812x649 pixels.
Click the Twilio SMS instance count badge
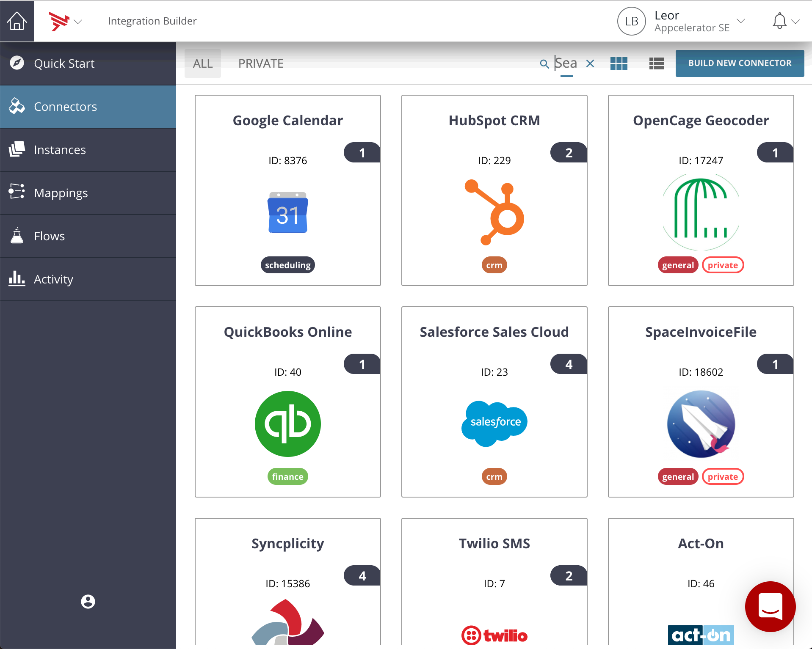[x=569, y=575]
